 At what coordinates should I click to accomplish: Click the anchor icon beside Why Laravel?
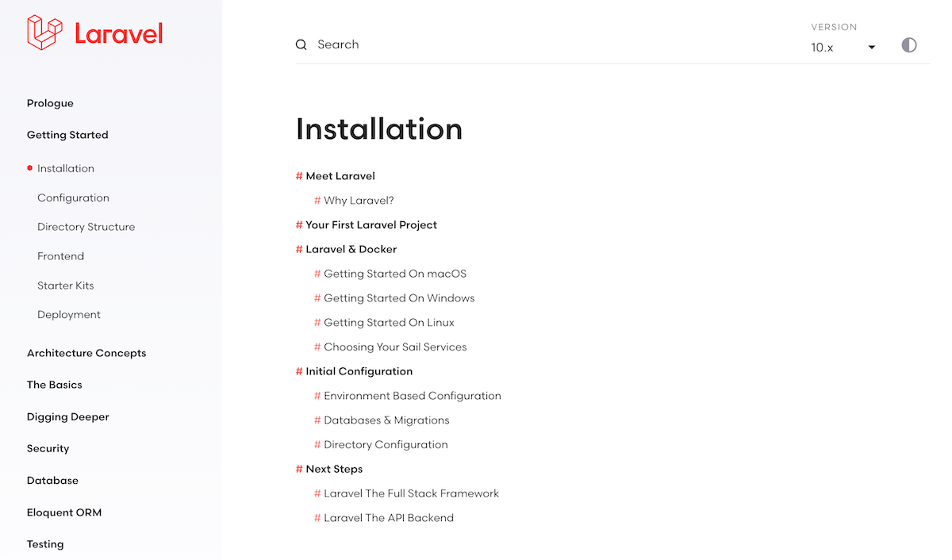click(317, 200)
